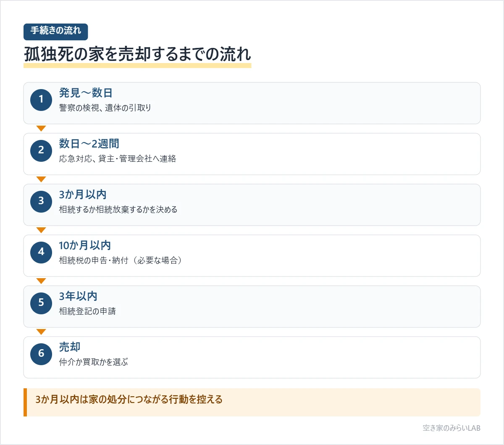Select the text 相続登記の申請
Viewport: 504px width, 445px height.
(x=87, y=311)
